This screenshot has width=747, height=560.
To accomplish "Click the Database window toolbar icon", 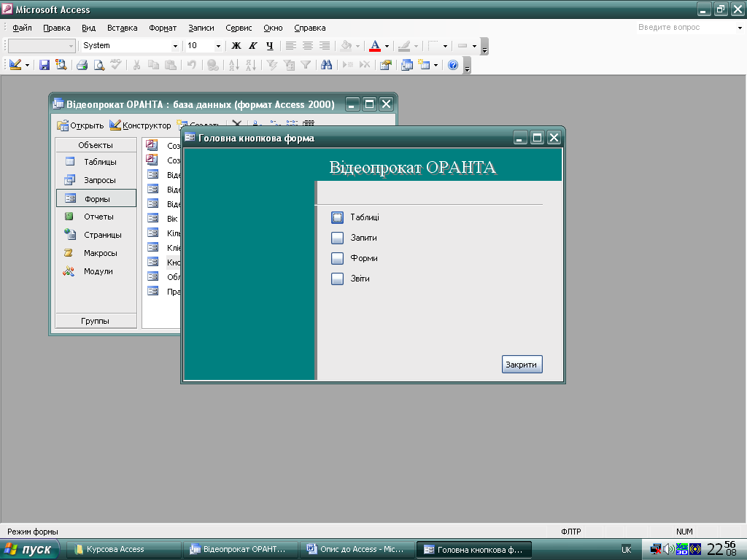I will 407,65.
